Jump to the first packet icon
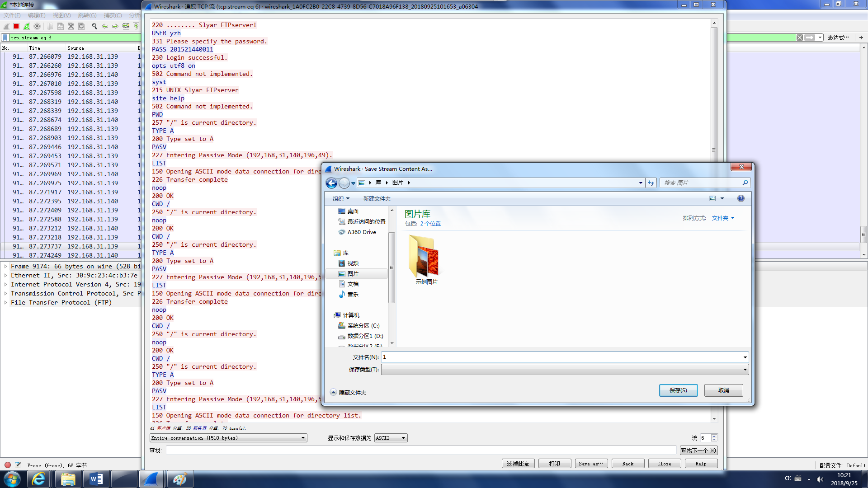The height and width of the screenshot is (488, 868). [136, 26]
